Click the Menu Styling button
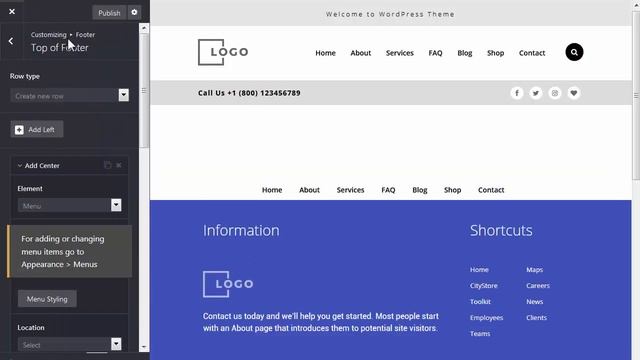 [47, 299]
